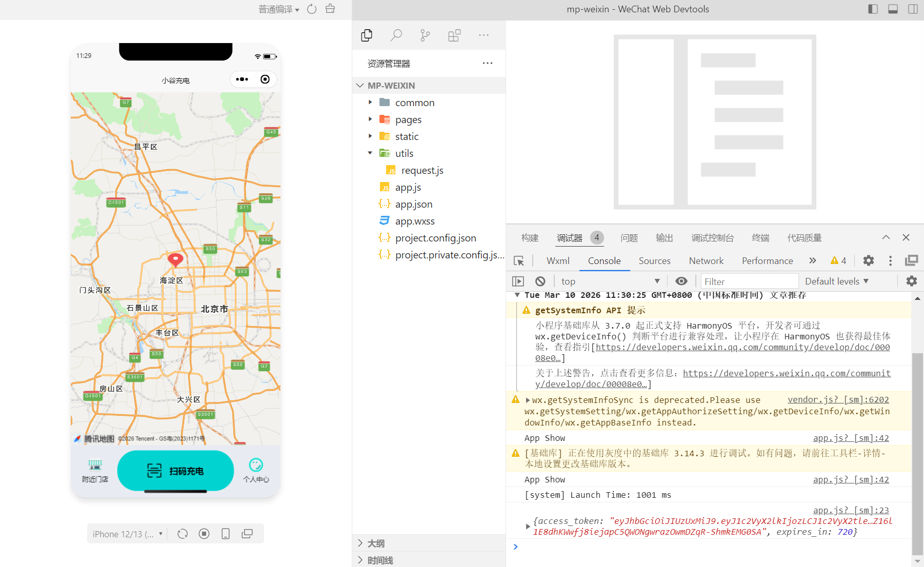Open the top context dropdown

(610, 281)
